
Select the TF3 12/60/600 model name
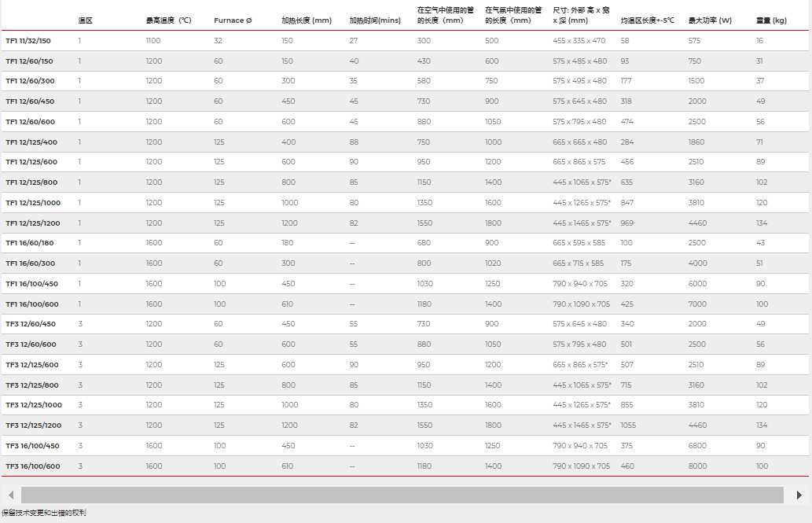[x=31, y=344]
